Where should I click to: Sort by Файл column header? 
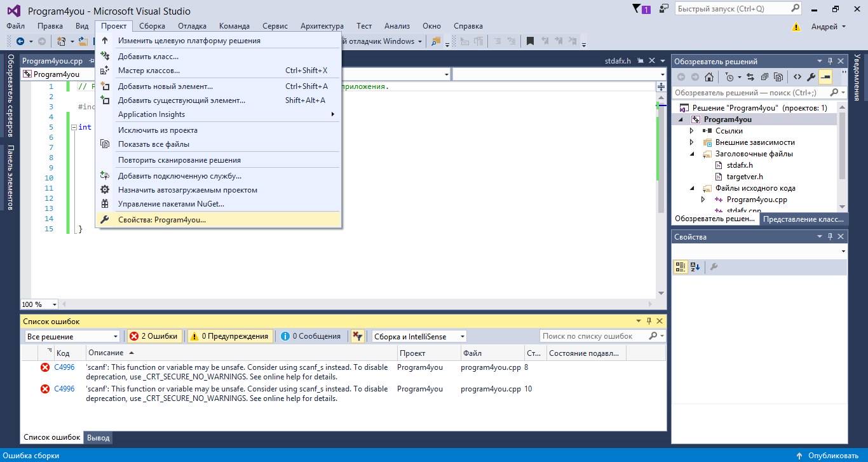[x=492, y=353]
